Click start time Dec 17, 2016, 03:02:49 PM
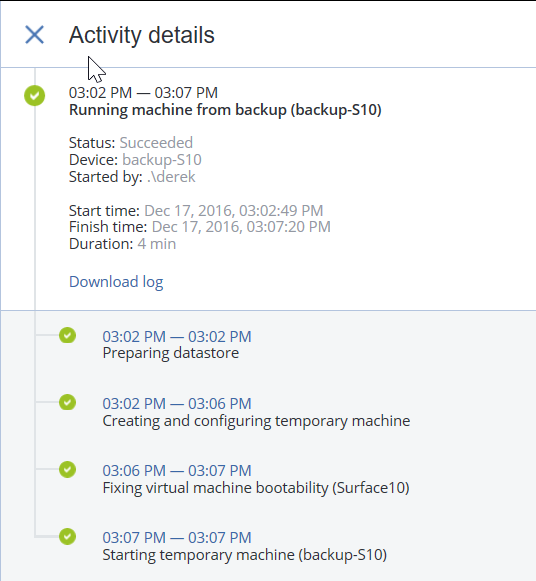The width and height of the screenshot is (536, 581). click(234, 210)
